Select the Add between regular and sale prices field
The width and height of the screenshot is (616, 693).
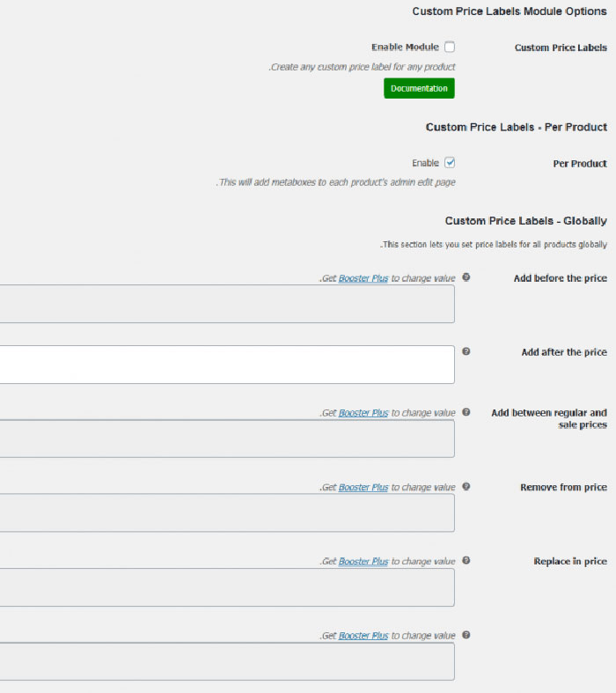pyautogui.click(x=227, y=439)
